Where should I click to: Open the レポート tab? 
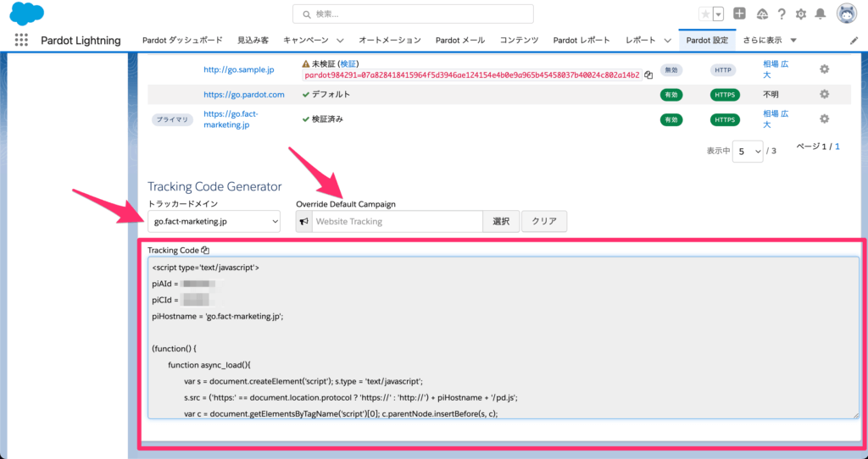641,41
